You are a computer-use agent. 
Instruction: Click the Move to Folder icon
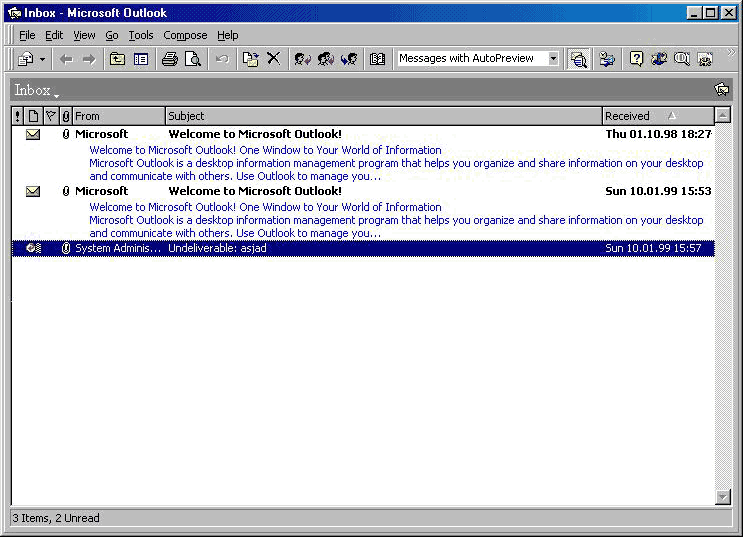coord(250,59)
